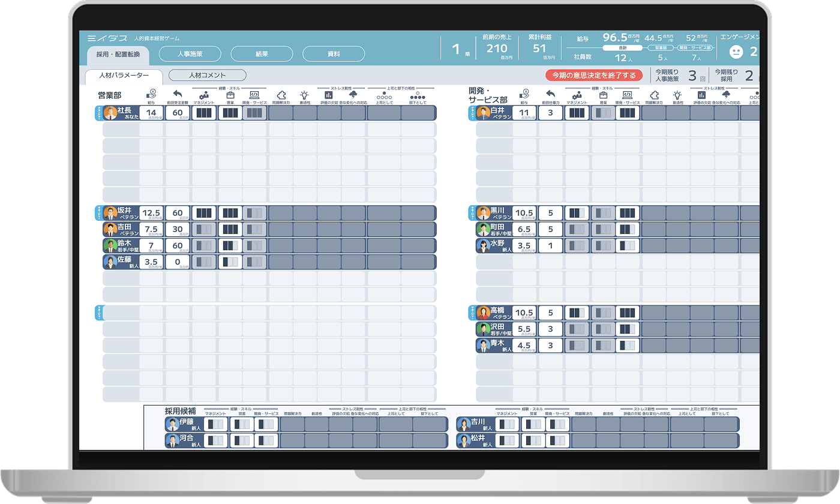Image resolution: width=840 pixels, height=504 pixels.
Task: Select the 営業部 salary pill in header
Action: (660, 47)
